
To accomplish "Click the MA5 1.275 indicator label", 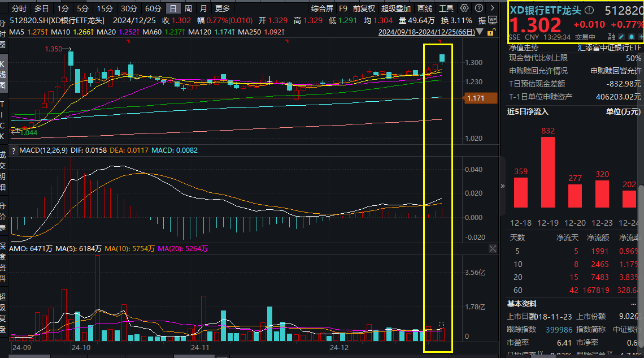I will pyautogui.click(x=29, y=32).
